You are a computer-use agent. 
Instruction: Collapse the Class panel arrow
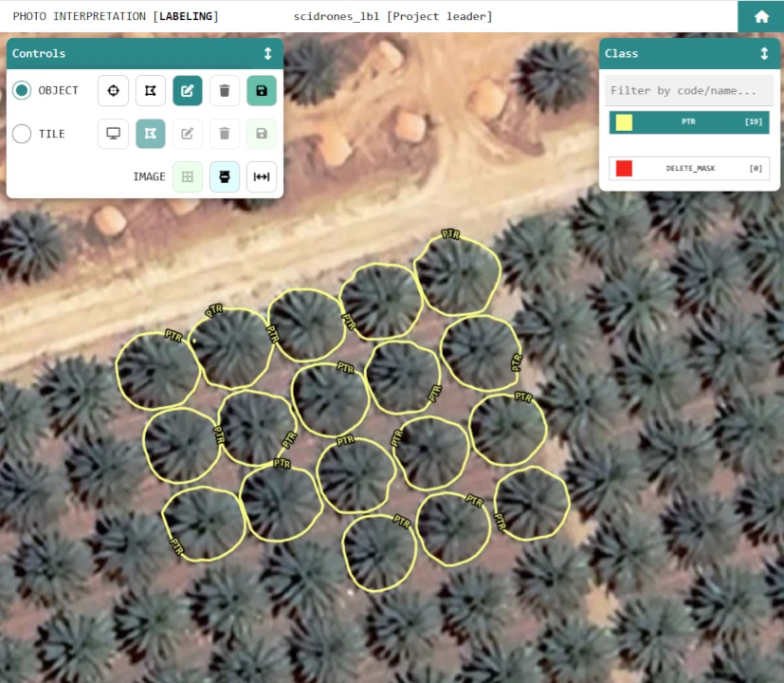(x=764, y=53)
